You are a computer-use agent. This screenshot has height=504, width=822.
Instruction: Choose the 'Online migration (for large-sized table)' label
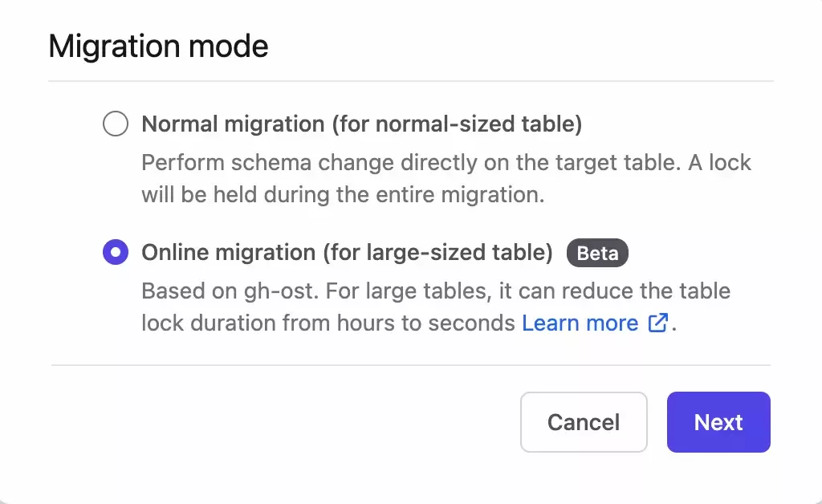click(x=347, y=253)
